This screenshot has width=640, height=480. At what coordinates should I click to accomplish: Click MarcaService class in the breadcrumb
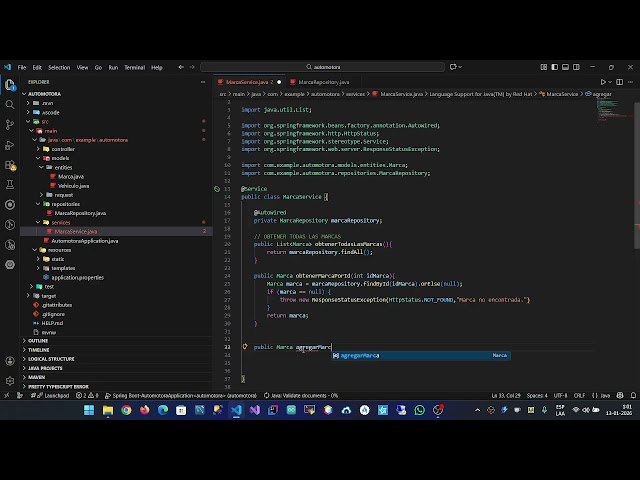click(x=562, y=94)
